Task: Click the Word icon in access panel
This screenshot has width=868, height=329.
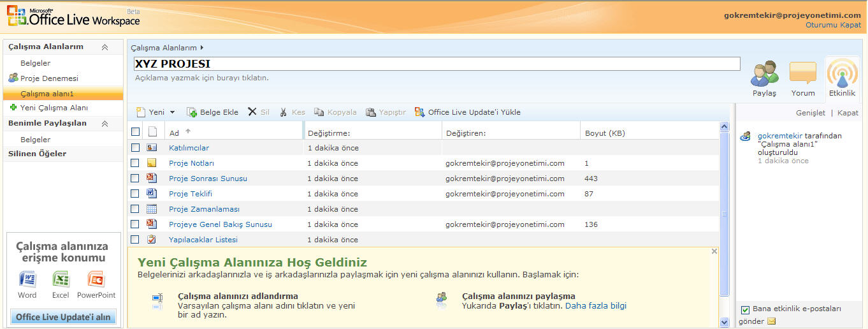Action: coord(27,280)
